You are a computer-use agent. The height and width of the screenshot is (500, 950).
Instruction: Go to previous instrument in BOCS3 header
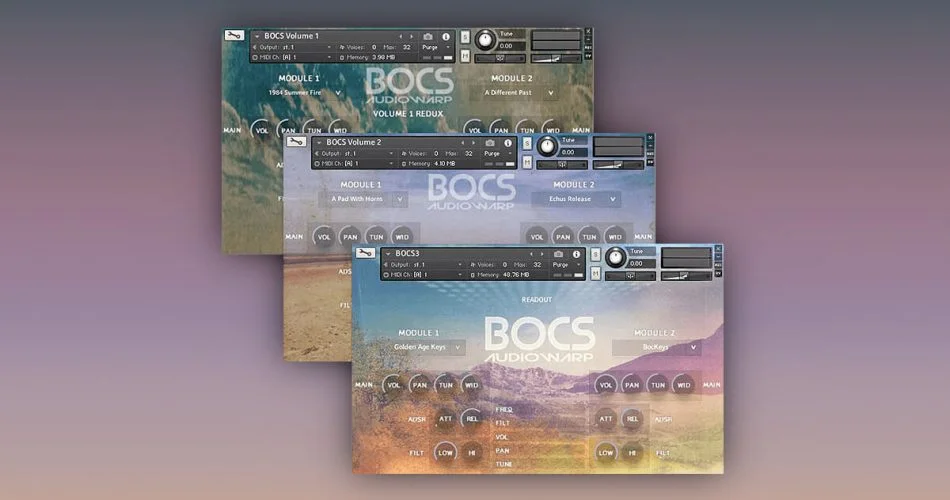[531, 254]
